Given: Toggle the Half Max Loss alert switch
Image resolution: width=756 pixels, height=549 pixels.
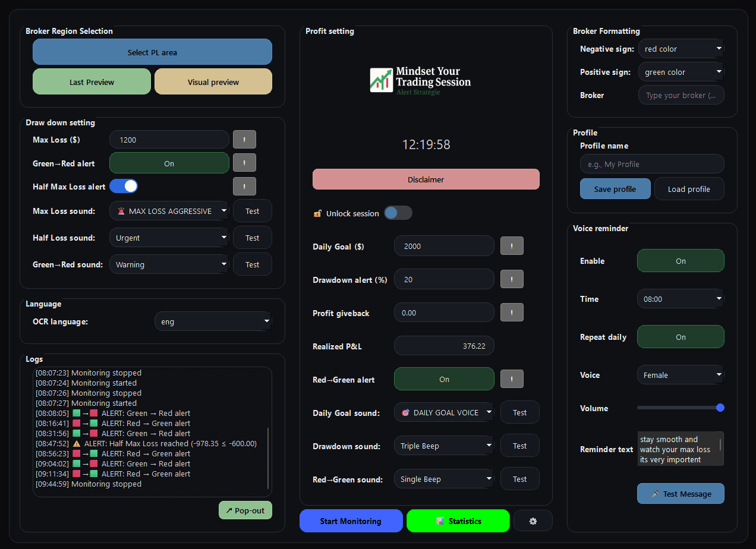Looking at the screenshot, I should pyautogui.click(x=124, y=186).
